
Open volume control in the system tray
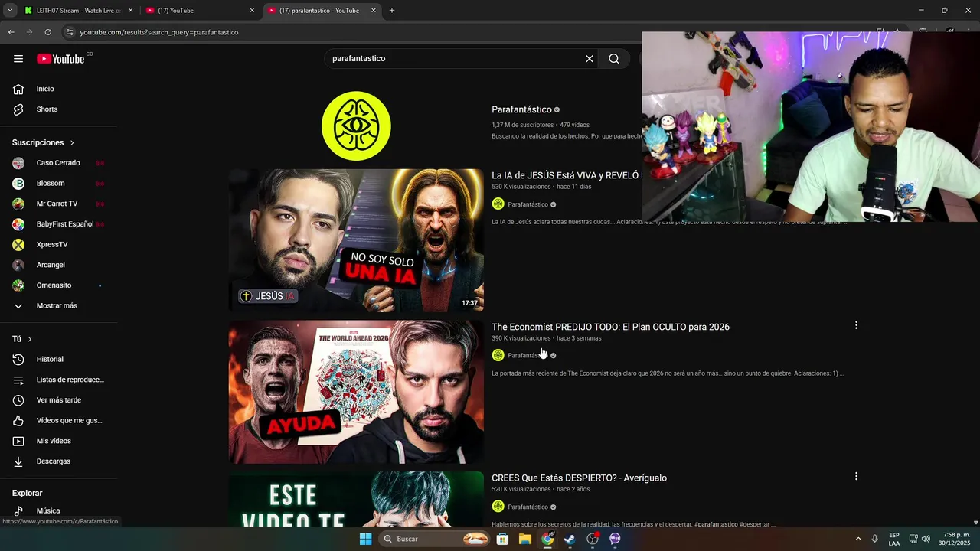click(x=926, y=539)
